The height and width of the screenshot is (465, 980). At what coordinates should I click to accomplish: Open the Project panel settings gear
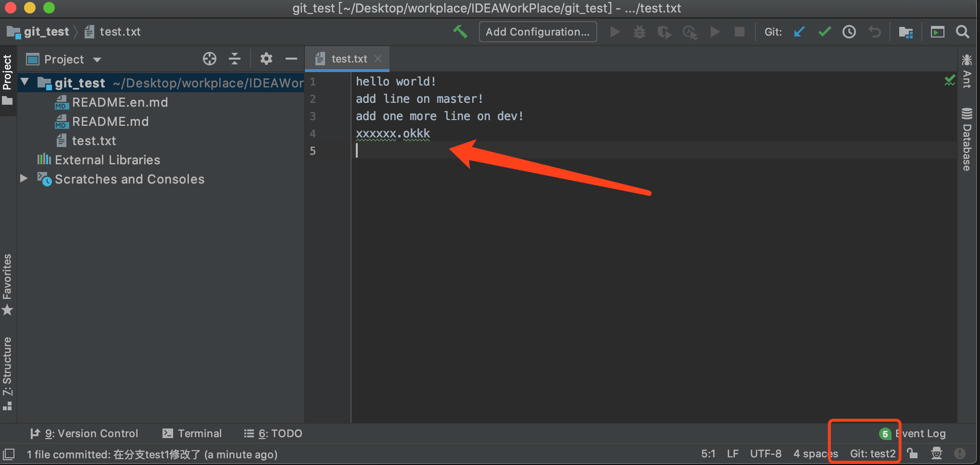266,59
